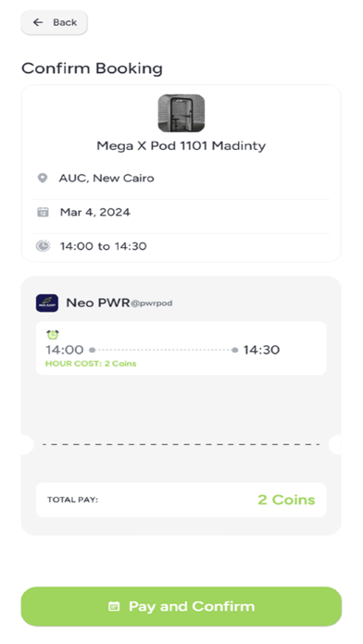Tap the location pin icon
Image resolution: width=363 pixels, height=644 pixels.
[x=43, y=179]
